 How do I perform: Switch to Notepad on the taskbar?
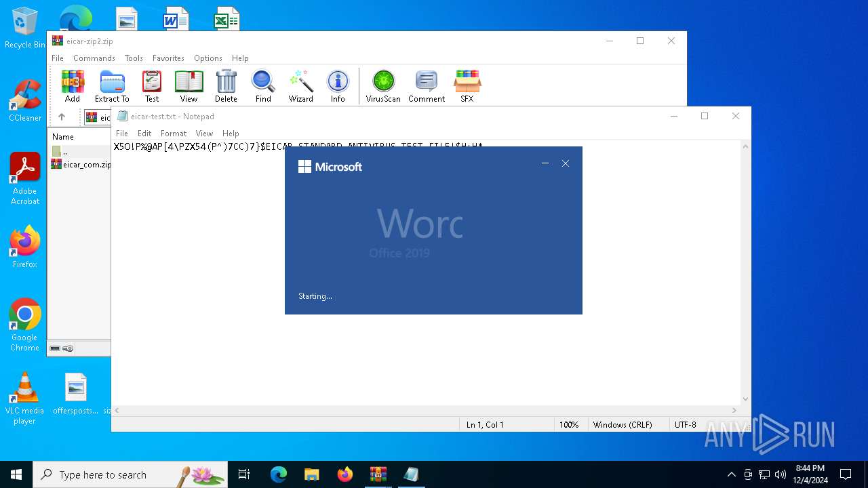click(411, 474)
